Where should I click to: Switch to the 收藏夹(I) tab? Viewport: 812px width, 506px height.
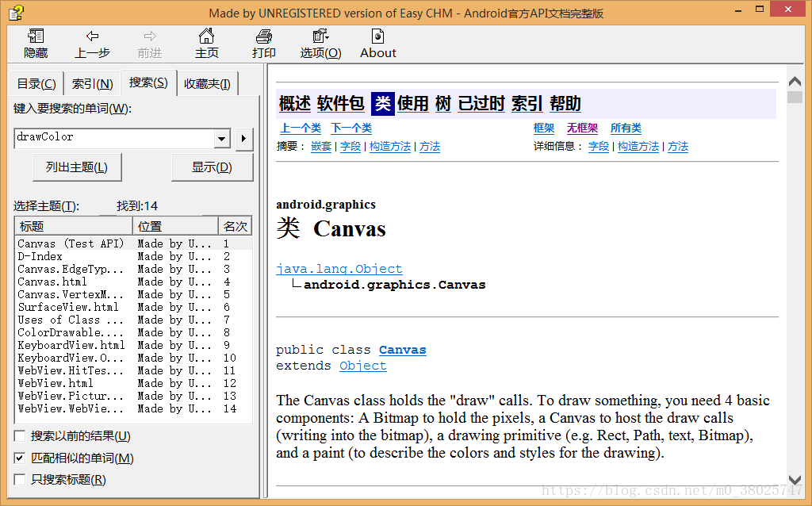(207, 84)
